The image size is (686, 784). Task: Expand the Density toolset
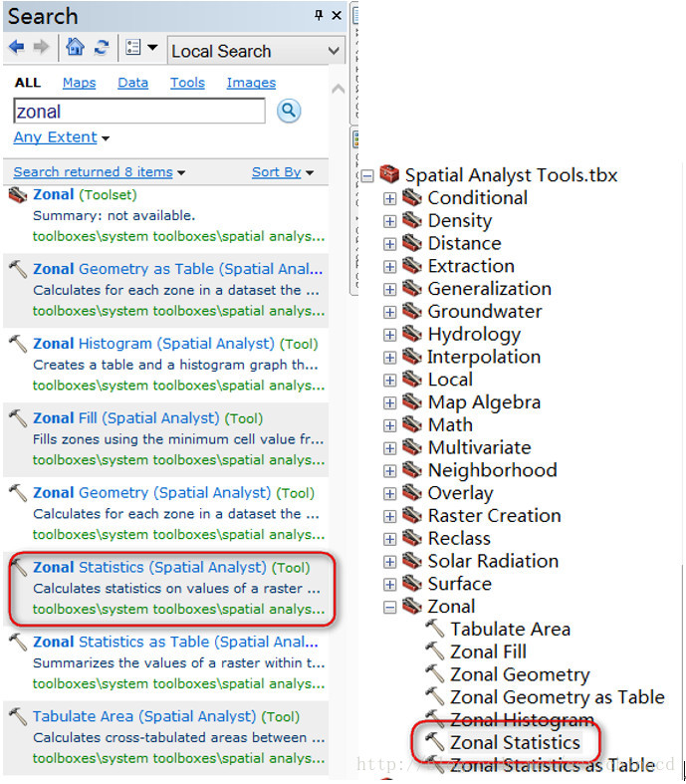tap(389, 221)
